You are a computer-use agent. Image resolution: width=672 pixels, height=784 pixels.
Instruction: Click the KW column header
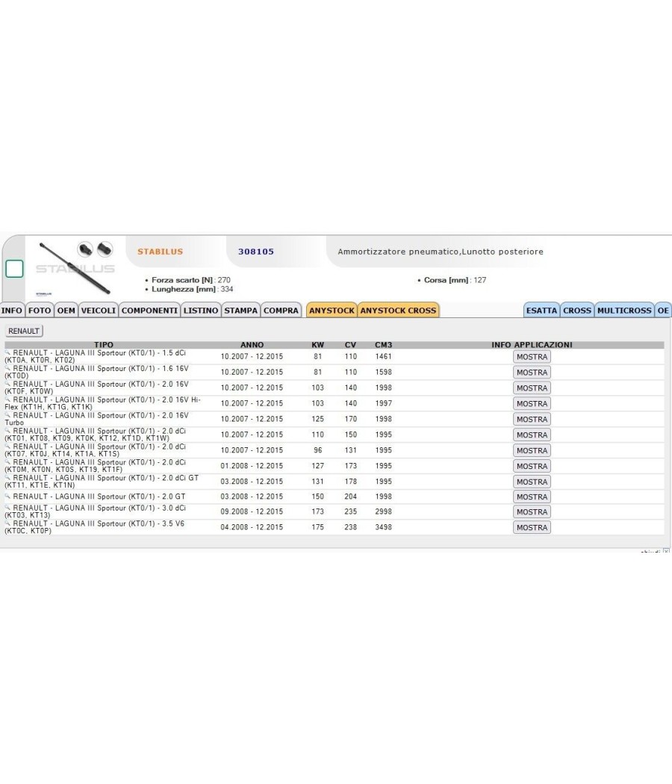click(x=317, y=344)
